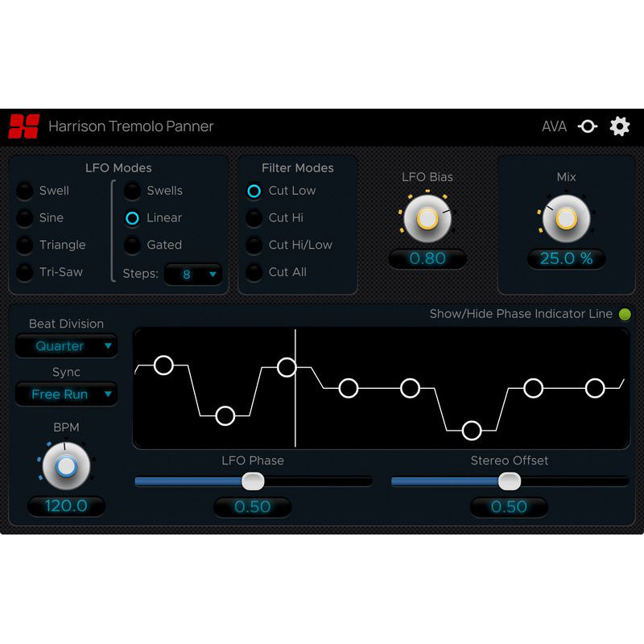Click the Stereo Offset slider handle

[510, 481]
